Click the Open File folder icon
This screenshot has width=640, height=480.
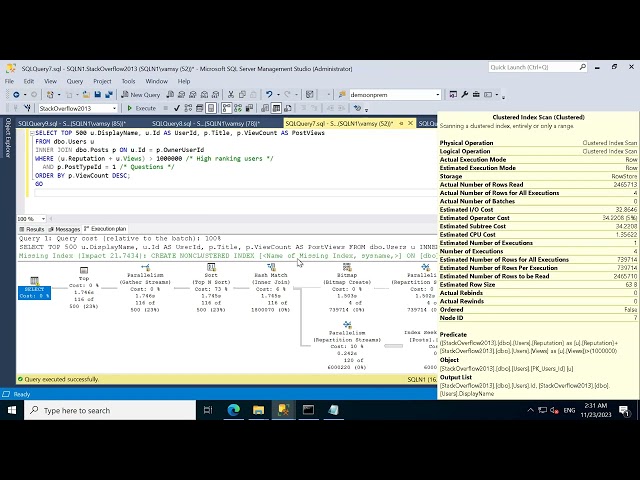click(86, 95)
